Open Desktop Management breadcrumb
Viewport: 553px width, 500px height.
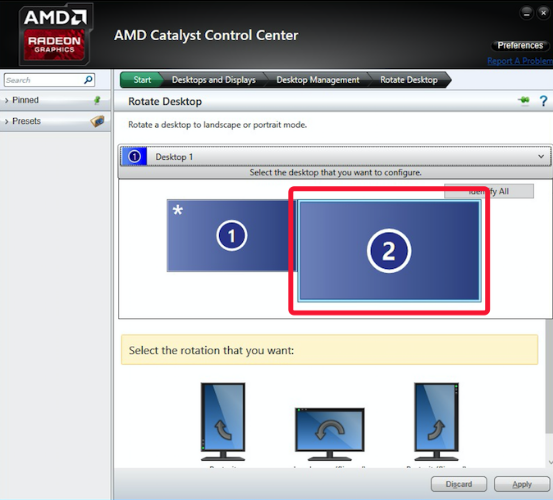[318, 80]
